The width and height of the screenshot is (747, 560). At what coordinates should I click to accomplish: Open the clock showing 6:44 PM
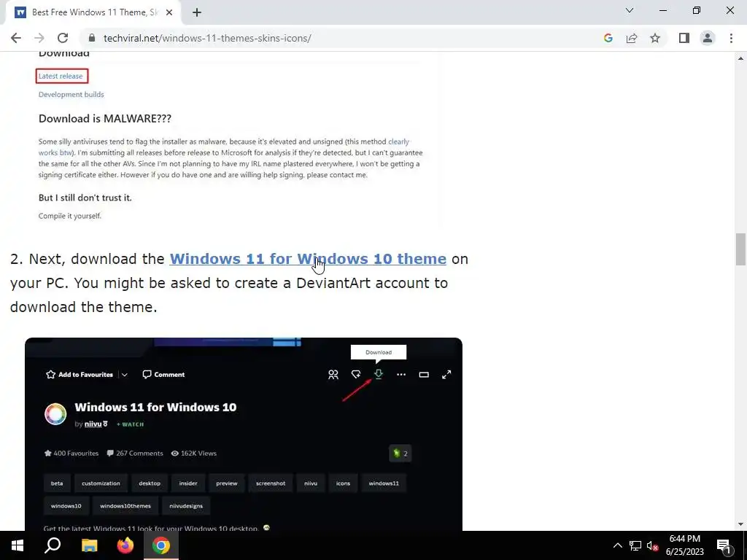coord(684,545)
